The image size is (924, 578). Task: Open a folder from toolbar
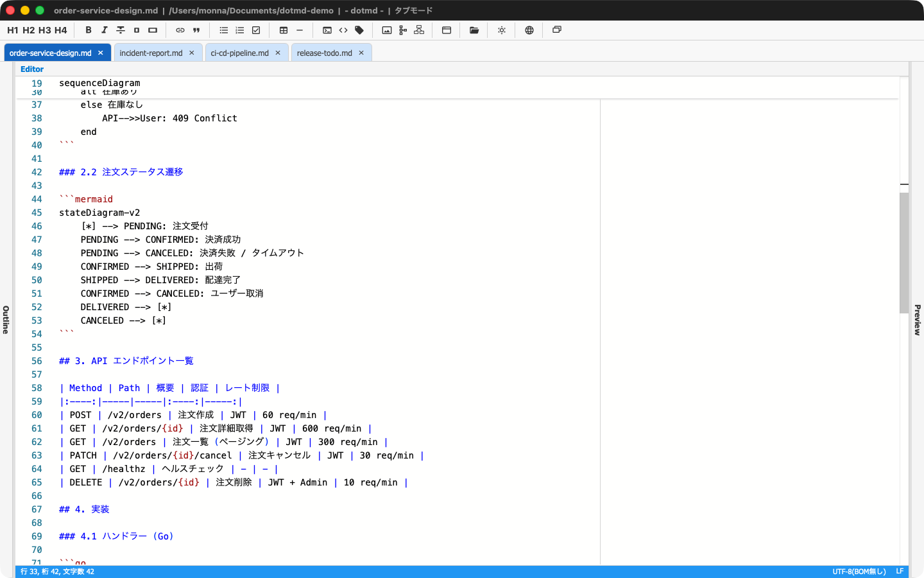(x=474, y=30)
